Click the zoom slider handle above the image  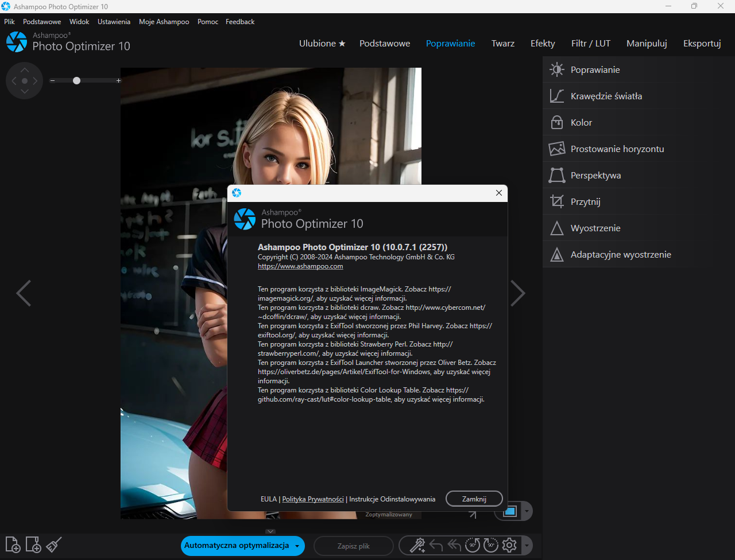(x=76, y=81)
